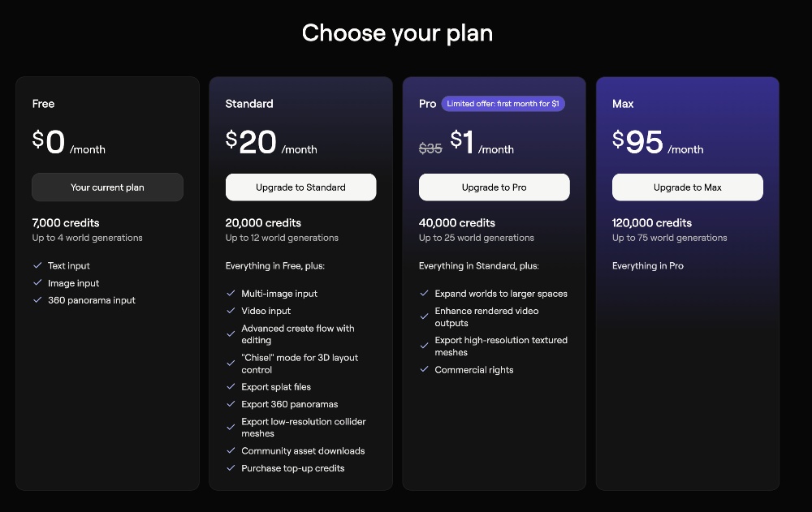
Task: Click the Choose your plan heading
Action: tap(397, 33)
